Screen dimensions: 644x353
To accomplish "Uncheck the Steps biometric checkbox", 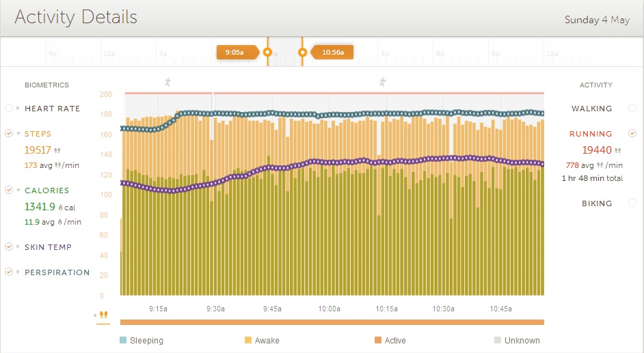I will tap(8, 134).
